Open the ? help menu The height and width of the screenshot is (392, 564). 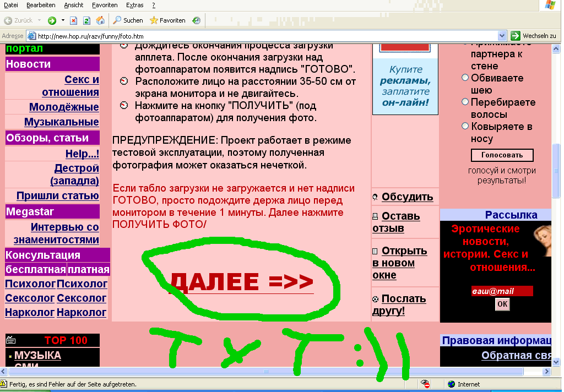coord(154,5)
